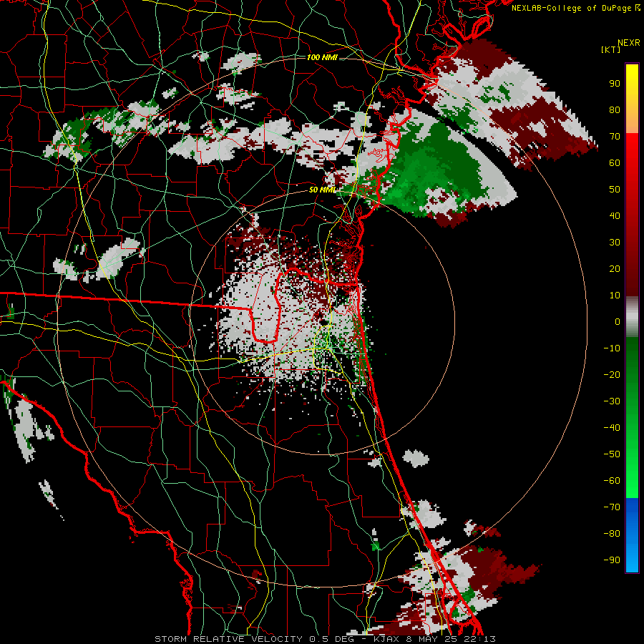The image size is (644, 644).
Task: Click the KJAX radar site identifier
Action: click(x=387, y=639)
